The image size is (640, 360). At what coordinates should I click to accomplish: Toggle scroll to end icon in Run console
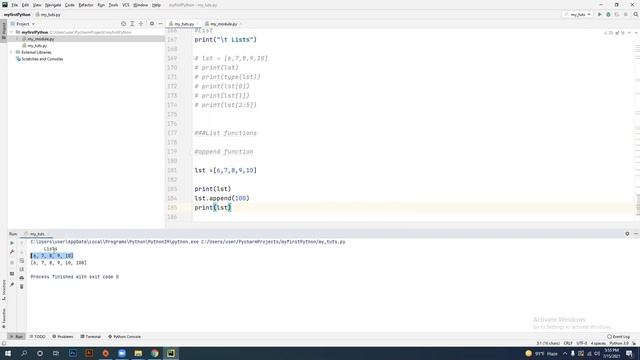tap(22, 269)
